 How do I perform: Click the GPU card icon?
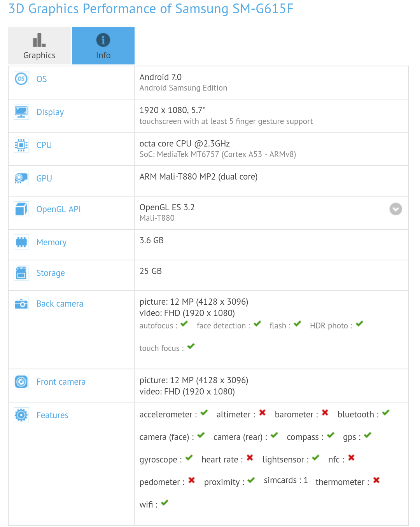(21, 178)
